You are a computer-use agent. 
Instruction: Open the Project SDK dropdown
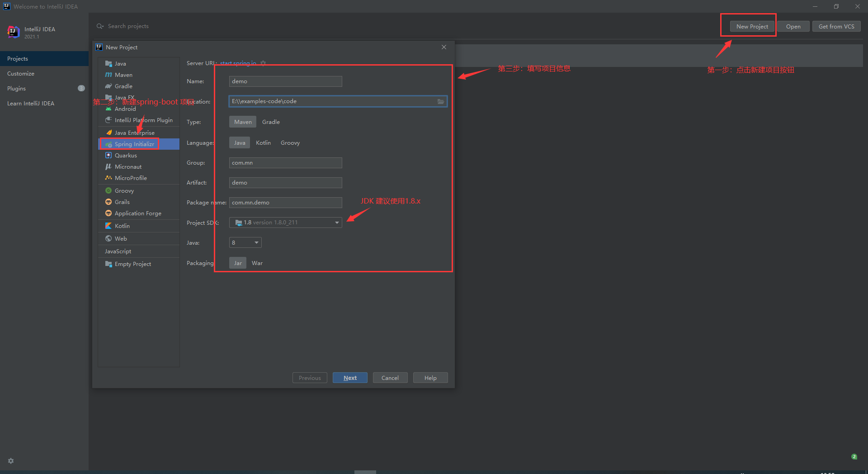coord(286,223)
